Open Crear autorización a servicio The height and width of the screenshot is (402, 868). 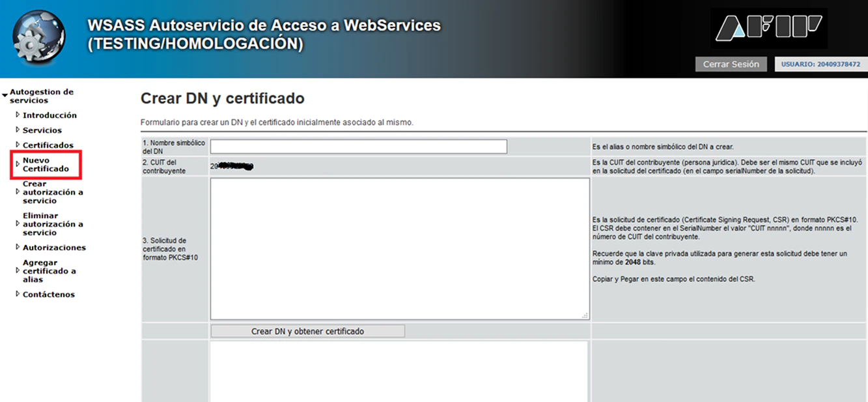(53, 192)
